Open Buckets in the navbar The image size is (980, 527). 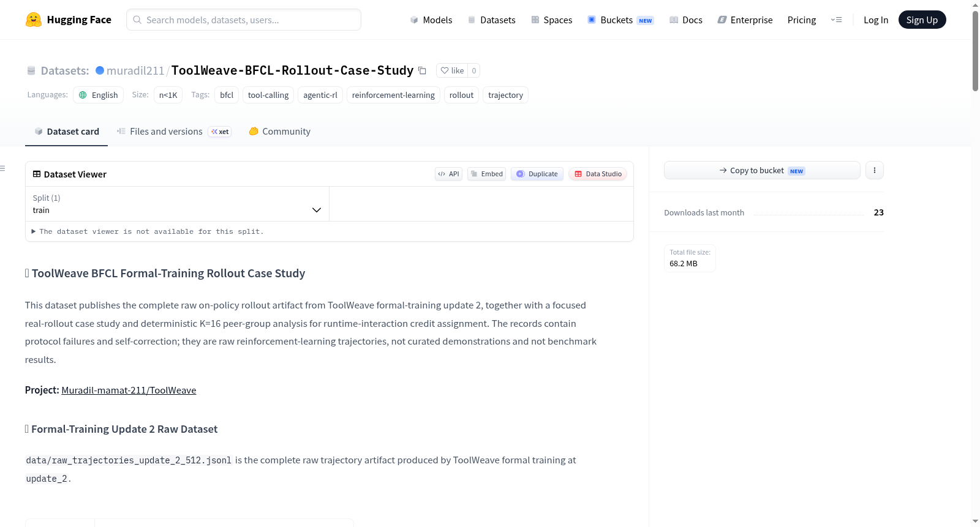click(620, 20)
